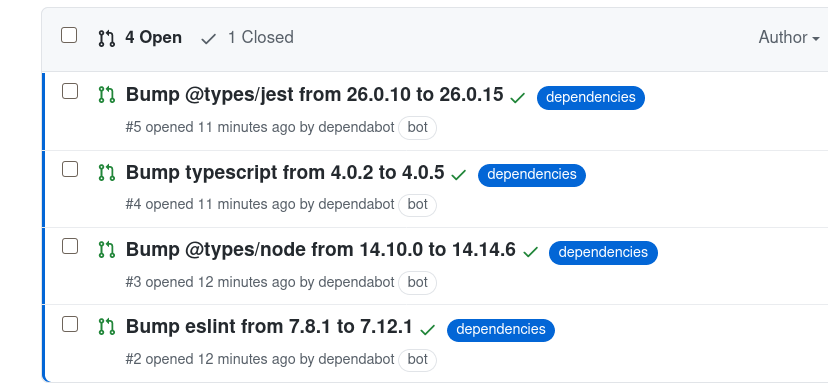The height and width of the screenshot is (388, 828).
Task: Filter by dependencies label on typescript PR
Action: (532, 175)
